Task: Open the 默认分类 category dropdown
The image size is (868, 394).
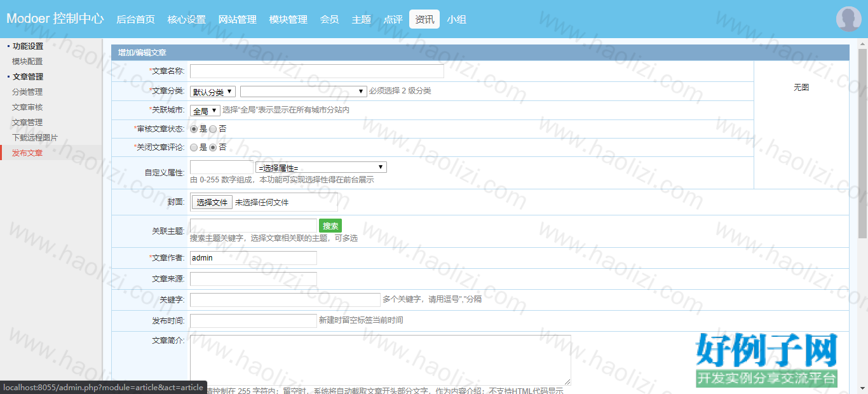Action: pos(213,92)
